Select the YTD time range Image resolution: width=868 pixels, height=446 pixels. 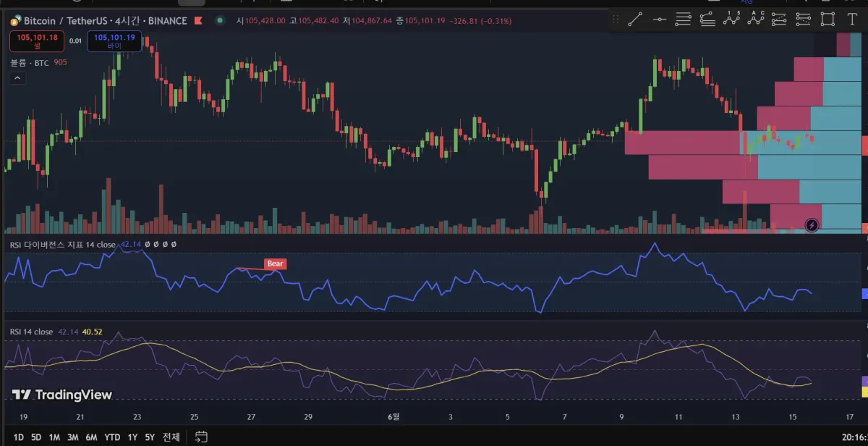coord(112,437)
